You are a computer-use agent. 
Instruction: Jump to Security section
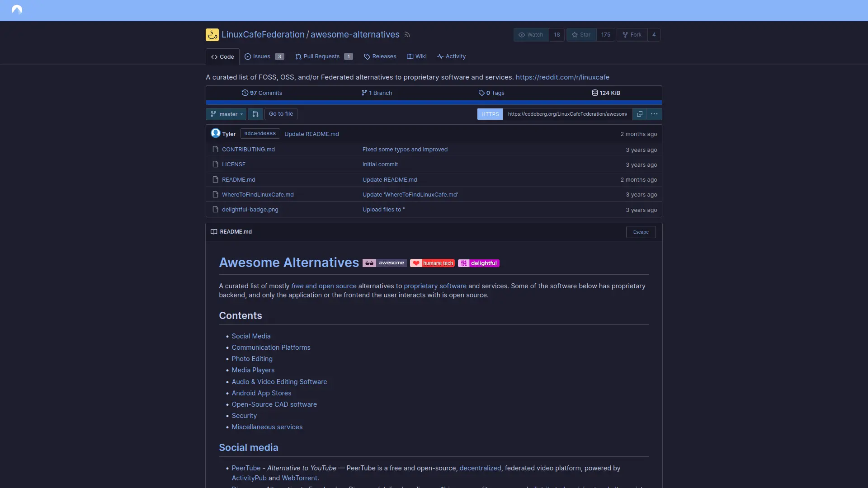tap(244, 416)
